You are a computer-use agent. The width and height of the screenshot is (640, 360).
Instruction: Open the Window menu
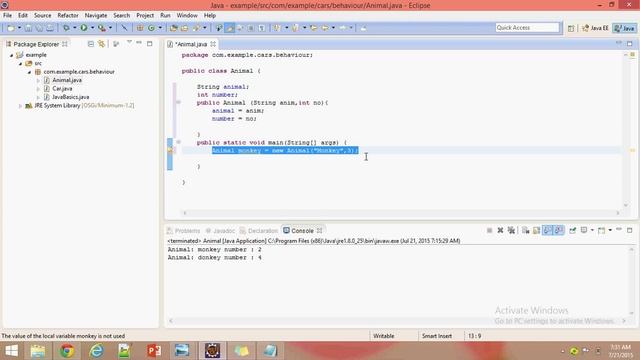click(x=187, y=16)
